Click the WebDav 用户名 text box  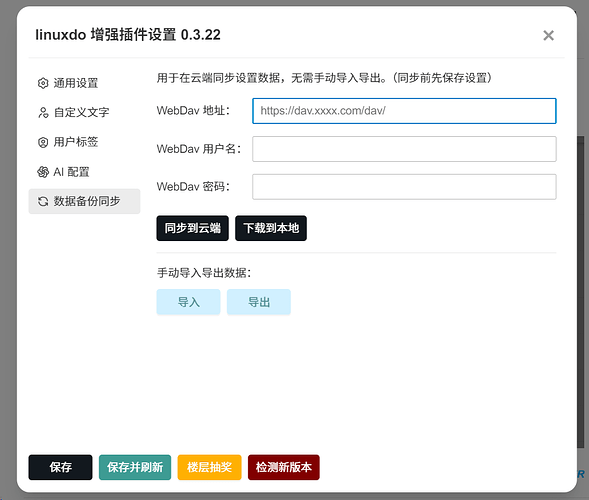tap(404, 149)
